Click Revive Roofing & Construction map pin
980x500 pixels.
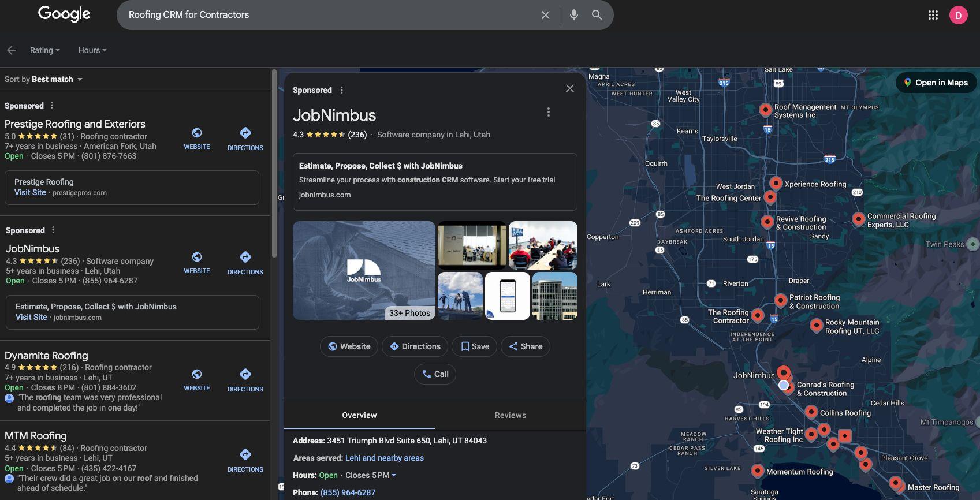pyautogui.click(x=767, y=222)
